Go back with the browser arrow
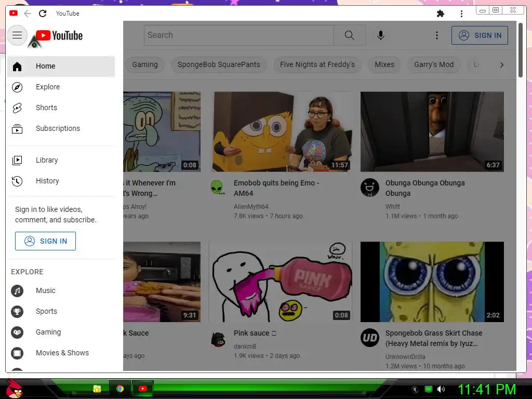Screen dimensions: 532x399 pyautogui.click(x=28, y=13)
